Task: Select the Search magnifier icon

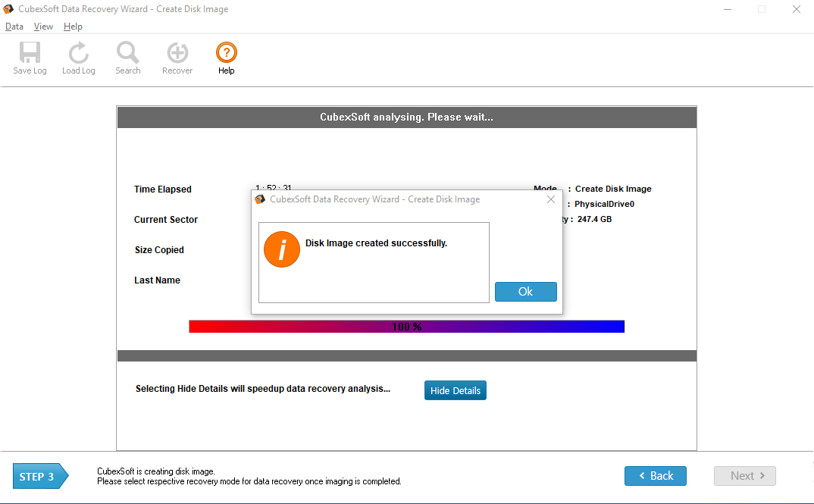Action: (127, 54)
